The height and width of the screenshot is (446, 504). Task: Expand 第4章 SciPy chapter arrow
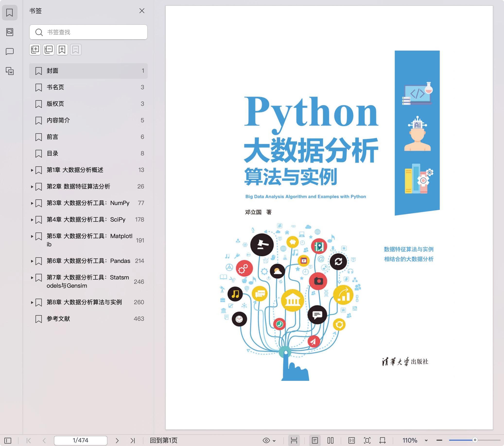coord(32,220)
